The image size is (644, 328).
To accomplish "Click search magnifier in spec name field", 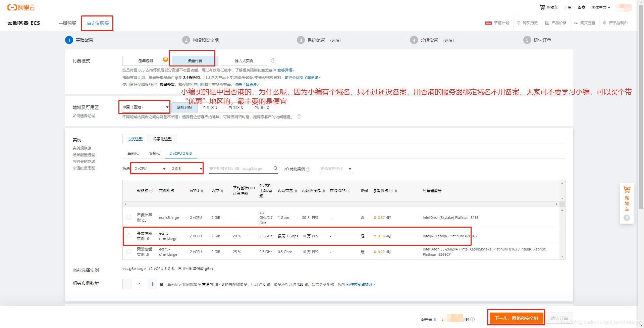I will pyautogui.click(x=275, y=168).
